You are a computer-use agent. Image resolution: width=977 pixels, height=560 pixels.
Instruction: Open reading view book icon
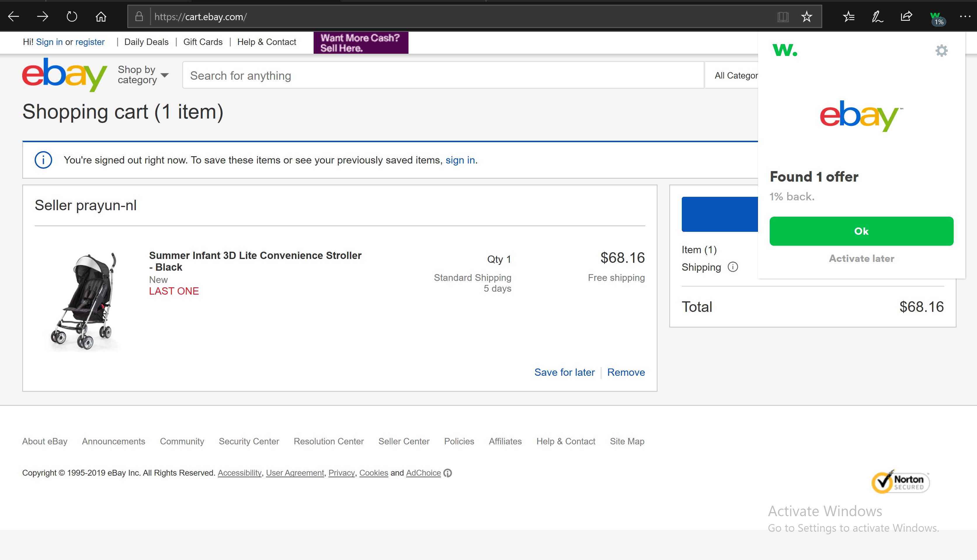click(783, 17)
